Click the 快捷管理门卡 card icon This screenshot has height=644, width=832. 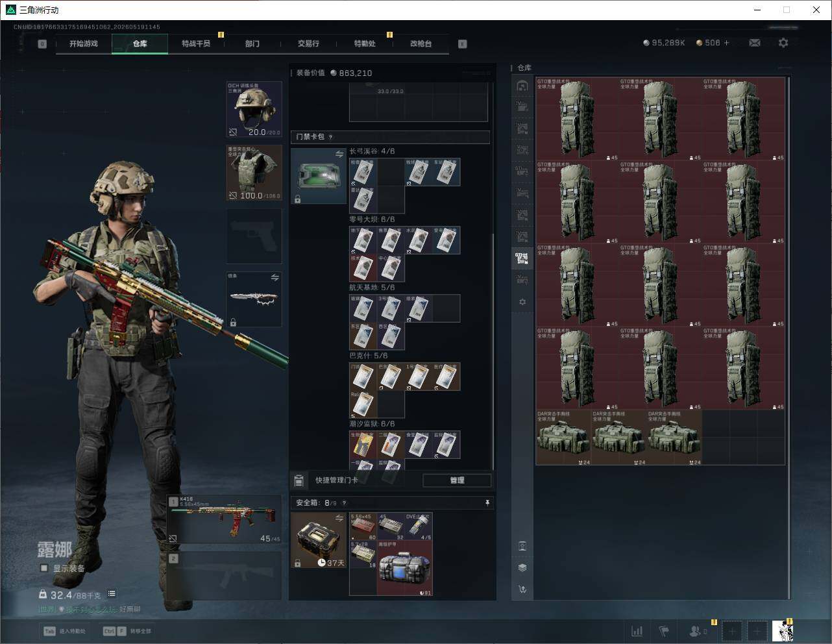[299, 480]
